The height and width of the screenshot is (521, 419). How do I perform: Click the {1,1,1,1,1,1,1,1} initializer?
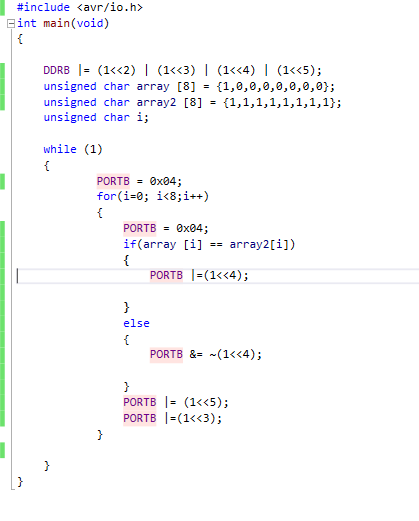[279, 102]
